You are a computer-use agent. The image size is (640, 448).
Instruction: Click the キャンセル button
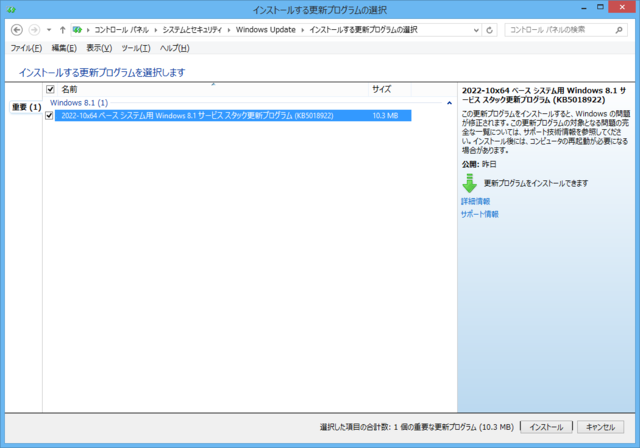[x=600, y=427]
